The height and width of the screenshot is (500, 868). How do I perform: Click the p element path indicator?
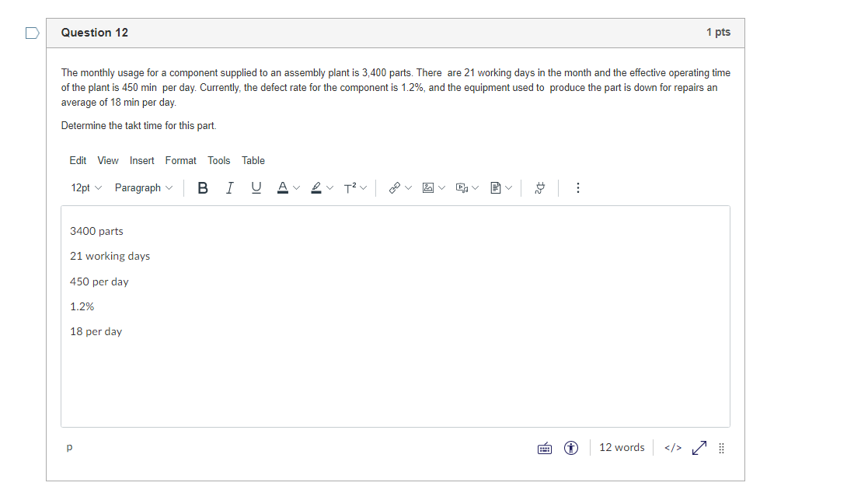point(69,447)
